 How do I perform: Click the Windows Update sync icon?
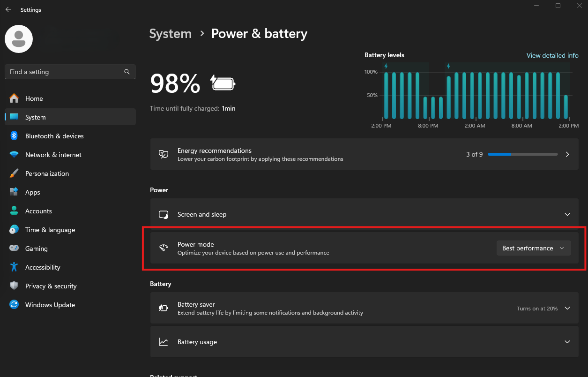(x=14, y=305)
